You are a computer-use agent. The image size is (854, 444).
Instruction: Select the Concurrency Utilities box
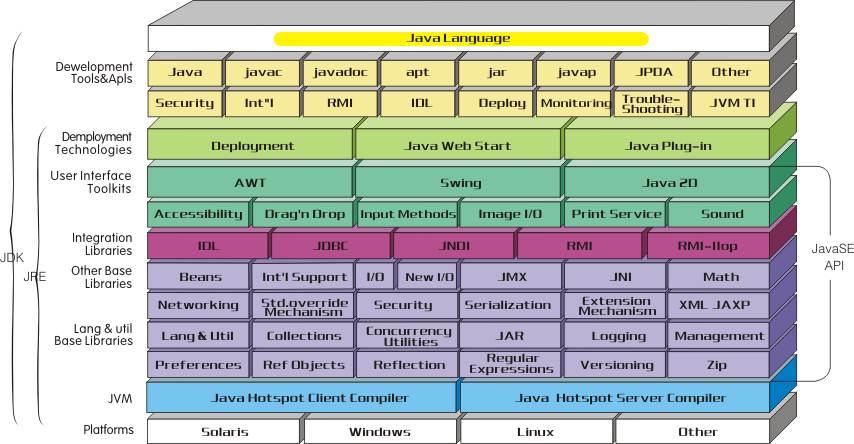coord(407,336)
